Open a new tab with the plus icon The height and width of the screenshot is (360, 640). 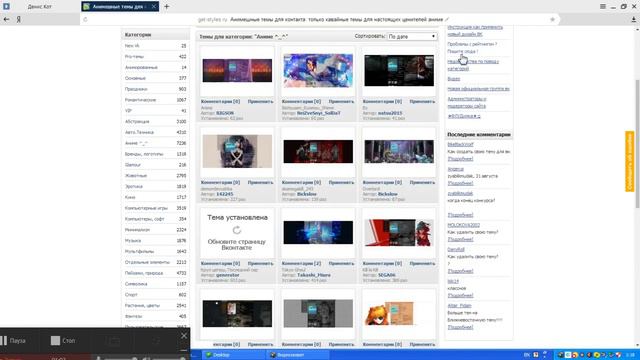167,7
